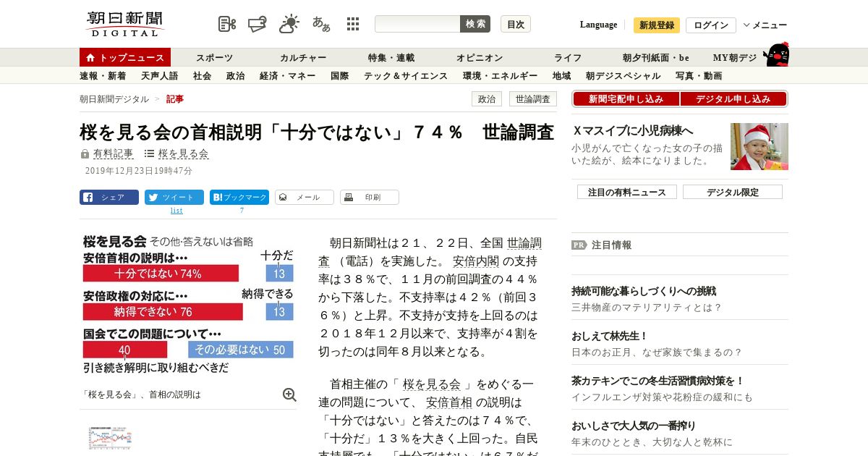Image resolution: width=868 pixels, height=456 pixels.
Task: Open the newspaper edition viewer icon
Action: click(227, 24)
